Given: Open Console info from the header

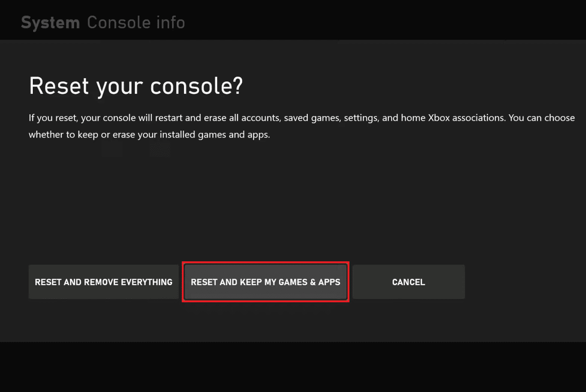Looking at the screenshot, I should coord(136,22).
